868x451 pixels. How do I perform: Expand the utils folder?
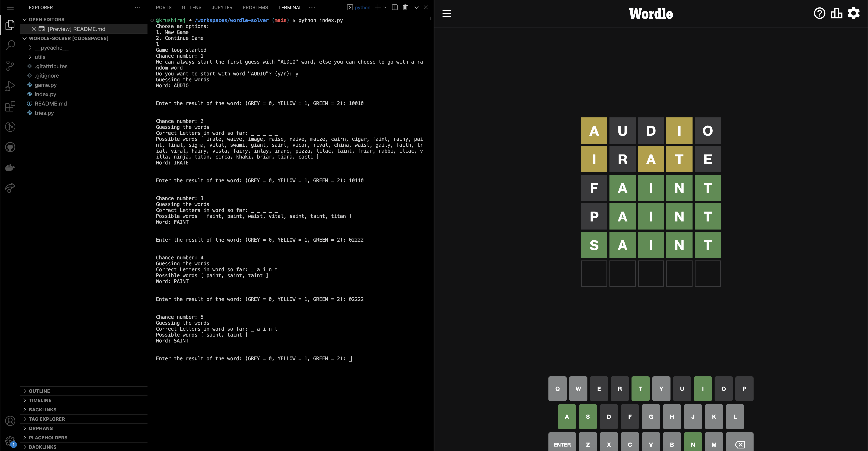[x=40, y=57]
